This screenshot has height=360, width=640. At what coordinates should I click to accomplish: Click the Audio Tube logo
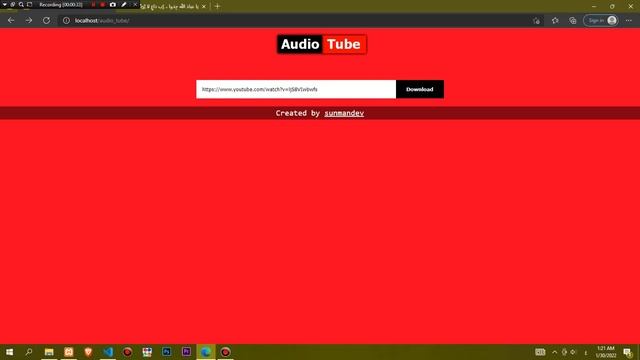[322, 44]
